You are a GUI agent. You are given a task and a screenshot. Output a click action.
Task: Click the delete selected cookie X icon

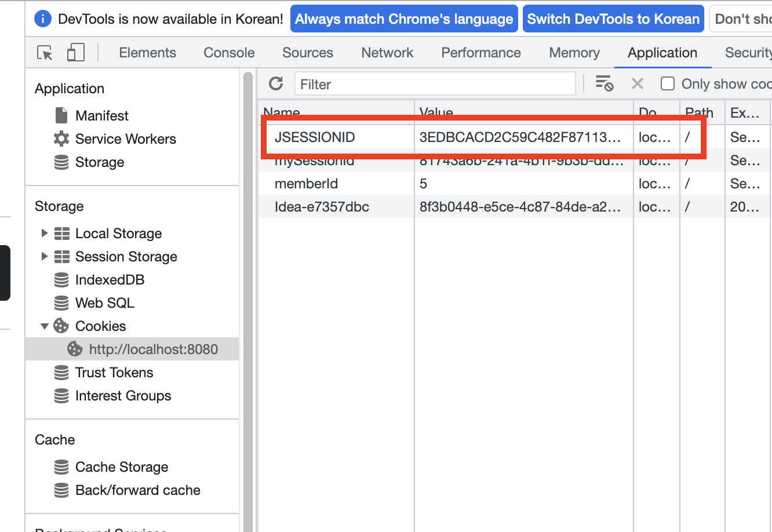coord(638,83)
